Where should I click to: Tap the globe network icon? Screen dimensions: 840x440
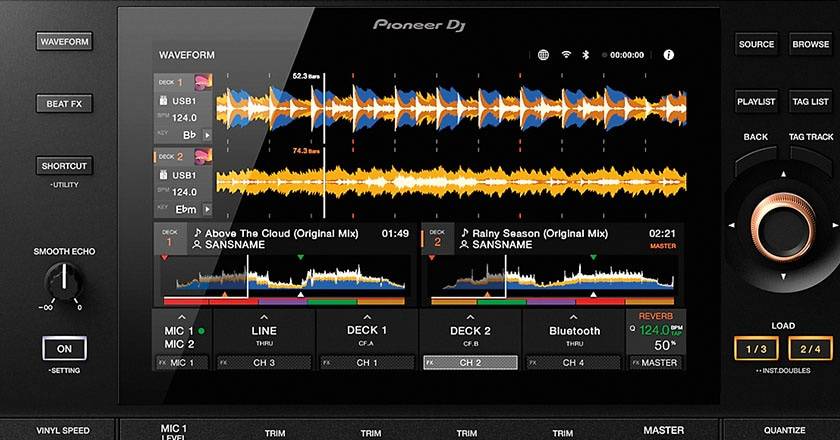(x=543, y=55)
